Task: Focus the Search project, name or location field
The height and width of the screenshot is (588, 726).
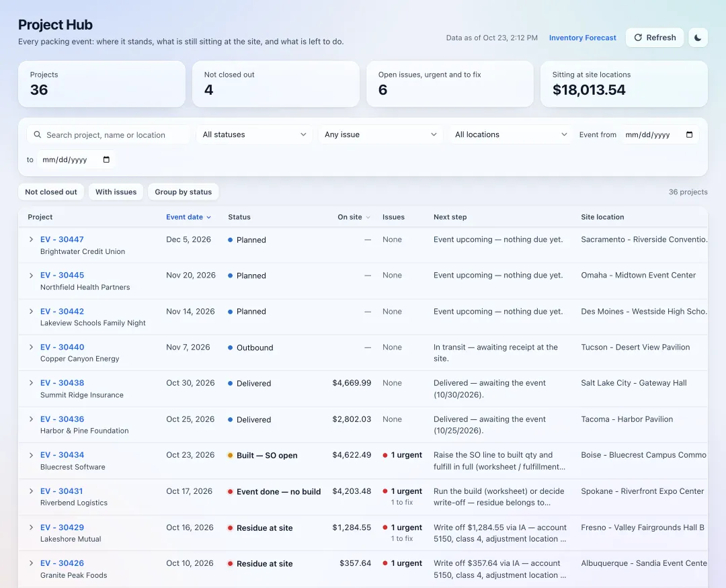Action: (x=108, y=134)
